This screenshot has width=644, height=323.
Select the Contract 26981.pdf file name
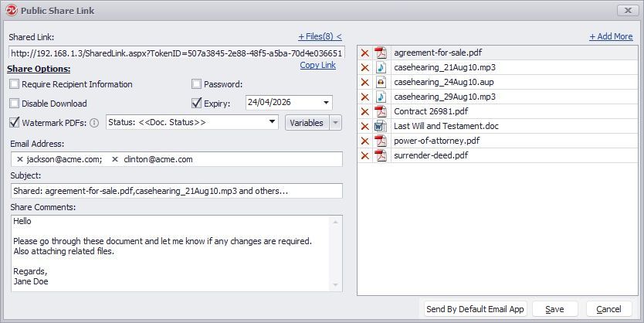pyautogui.click(x=431, y=112)
